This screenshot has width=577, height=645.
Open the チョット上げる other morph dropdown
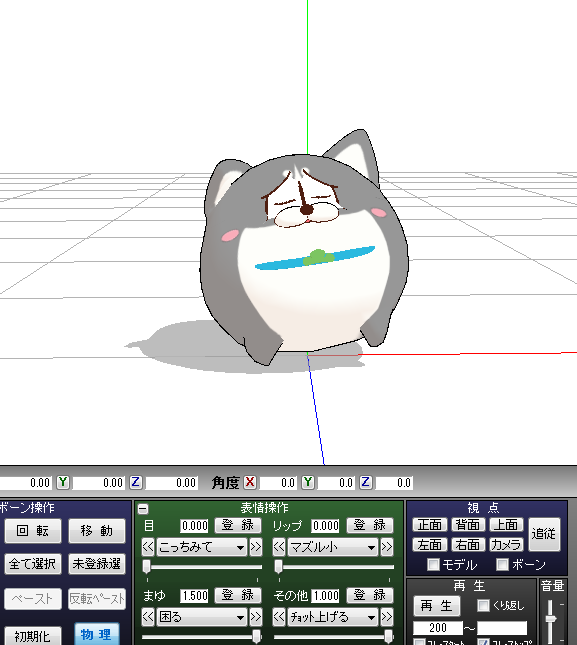click(x=332, y=617)
